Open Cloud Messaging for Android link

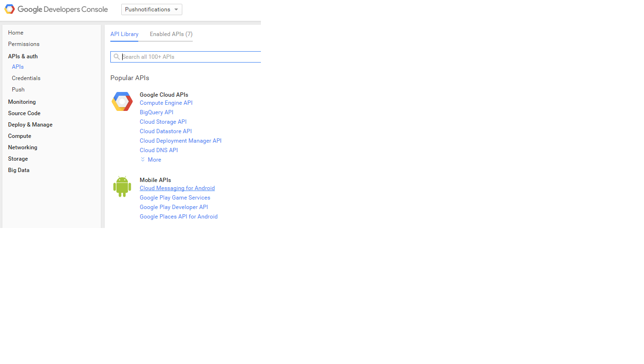point(177,188)
